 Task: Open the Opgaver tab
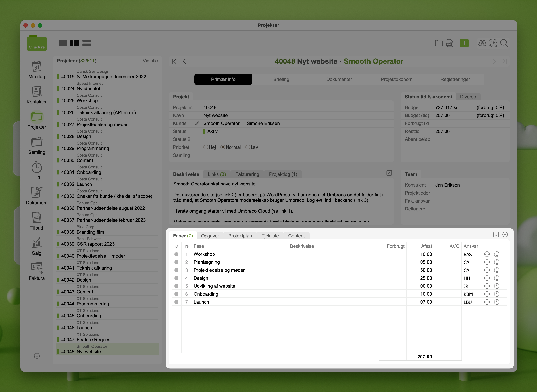coord(210,236)
